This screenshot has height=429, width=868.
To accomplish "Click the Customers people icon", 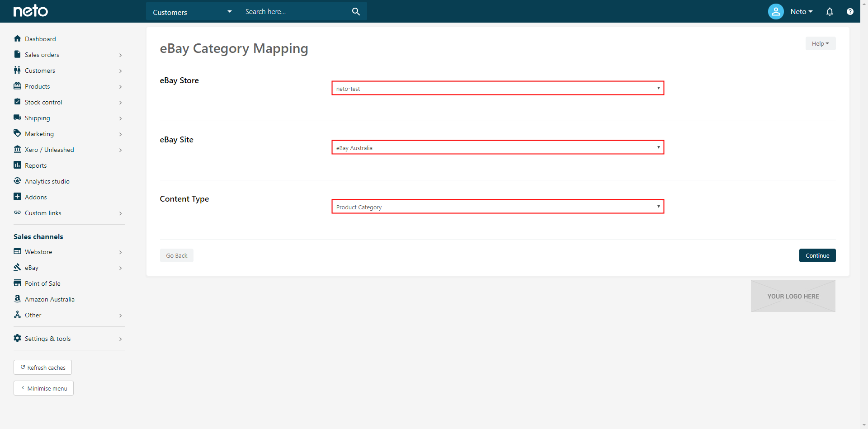I will [17, 70].
